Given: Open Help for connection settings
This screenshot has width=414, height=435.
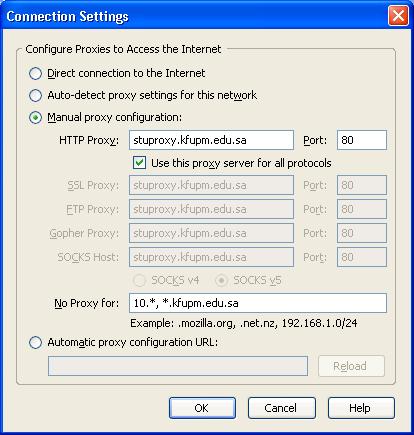Looking at the screenshot, I should pyautogui.click(x=361, y=408).
